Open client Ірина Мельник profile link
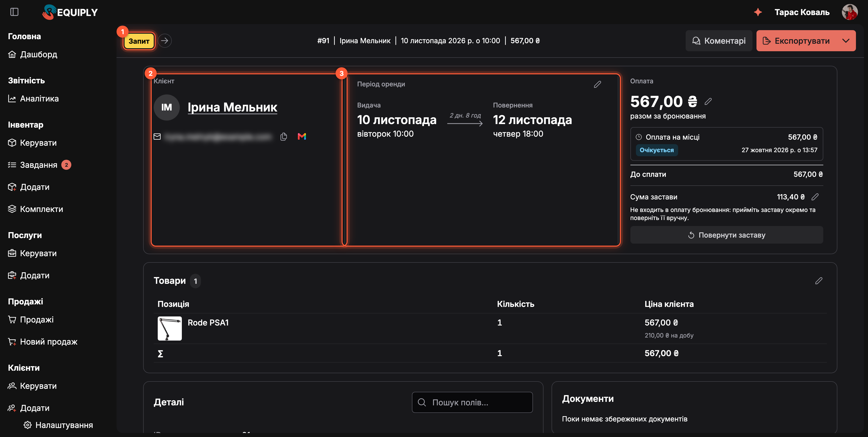This screenshot has width=868, height=437. click(232, 107)
